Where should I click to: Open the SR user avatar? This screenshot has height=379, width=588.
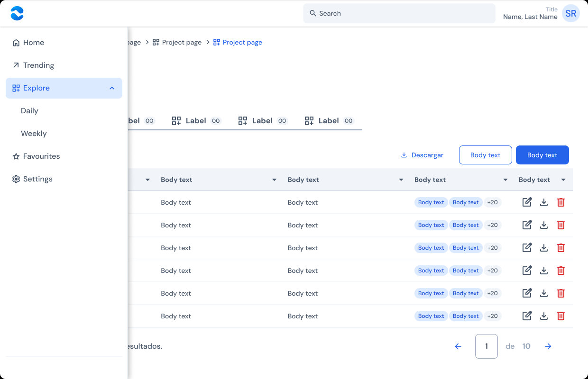point(571,13)
